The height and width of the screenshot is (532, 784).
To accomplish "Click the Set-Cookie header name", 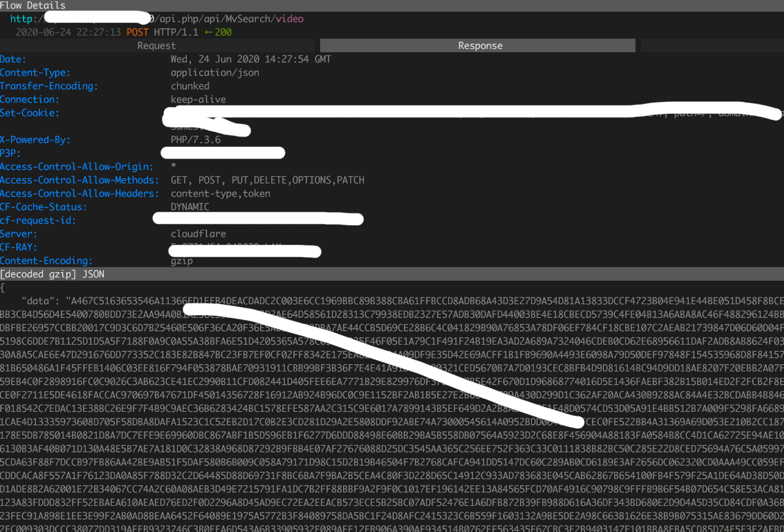I will tap(30, 113).
